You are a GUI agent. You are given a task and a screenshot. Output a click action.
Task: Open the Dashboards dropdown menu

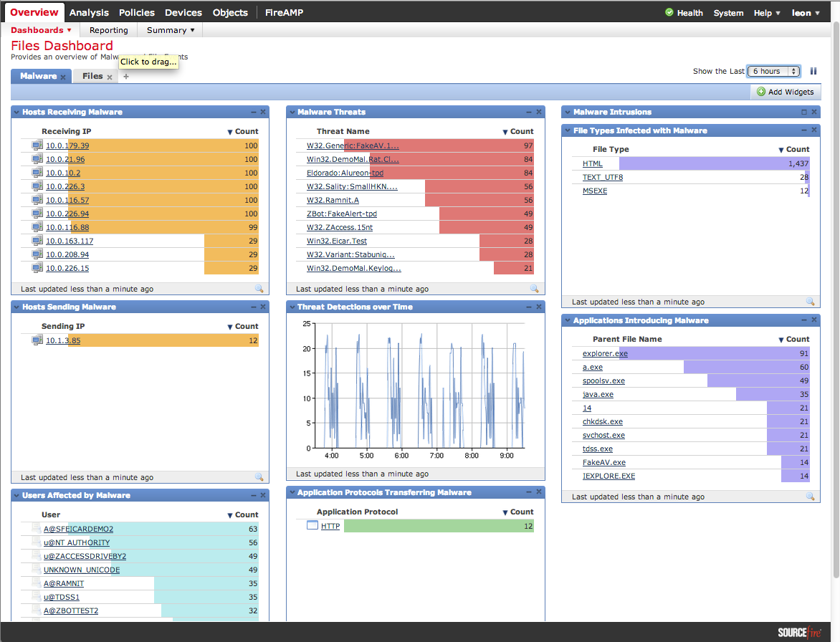pos(41,30)
